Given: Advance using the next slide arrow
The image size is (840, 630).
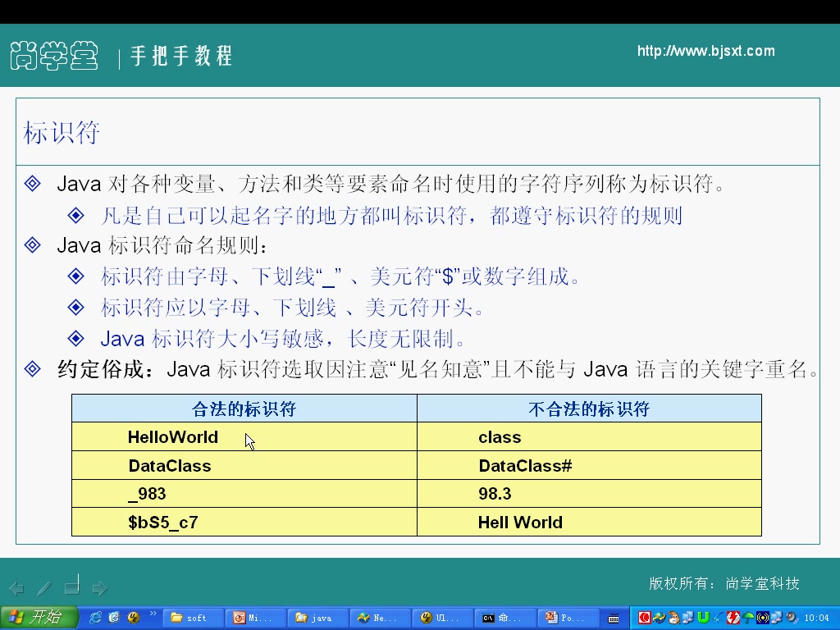Looking at the screenshot, I should click(100, 587).
